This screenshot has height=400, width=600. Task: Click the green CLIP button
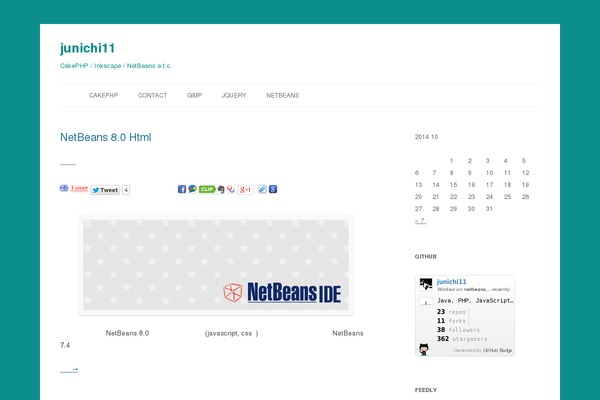pyautogui.click(x=207, y=189)
